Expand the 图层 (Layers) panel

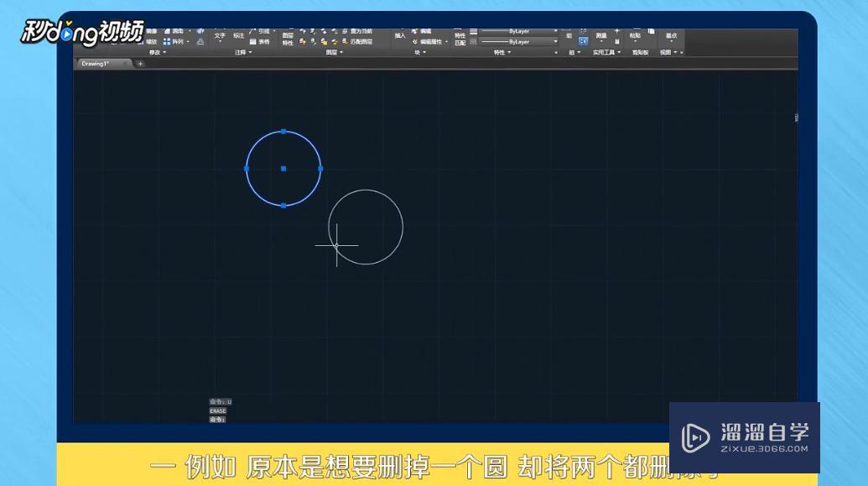click(x=335, y=52)
